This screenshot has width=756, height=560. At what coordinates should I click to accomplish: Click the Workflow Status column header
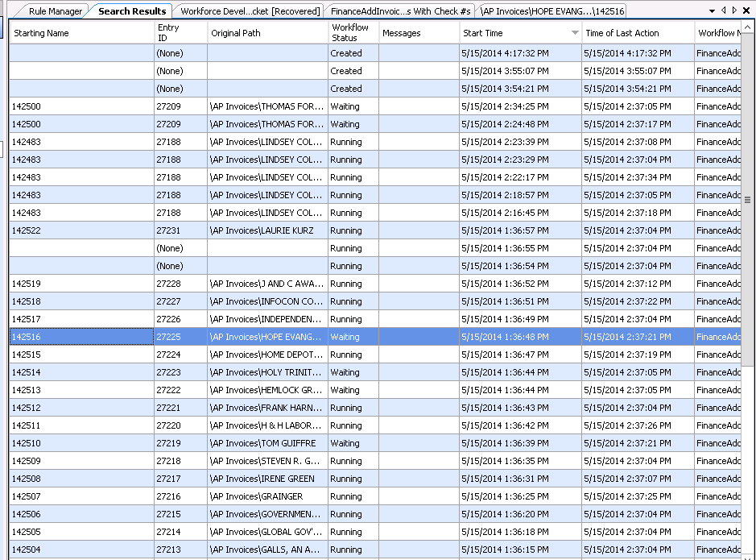tap(353, 33)
